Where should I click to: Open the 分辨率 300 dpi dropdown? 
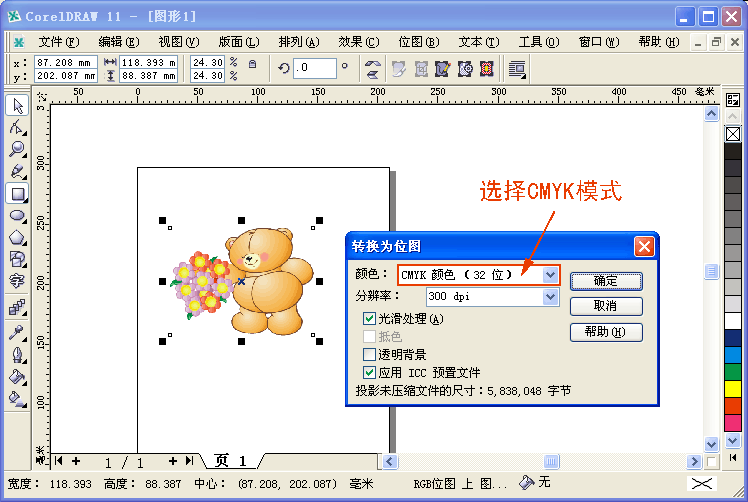551,297
